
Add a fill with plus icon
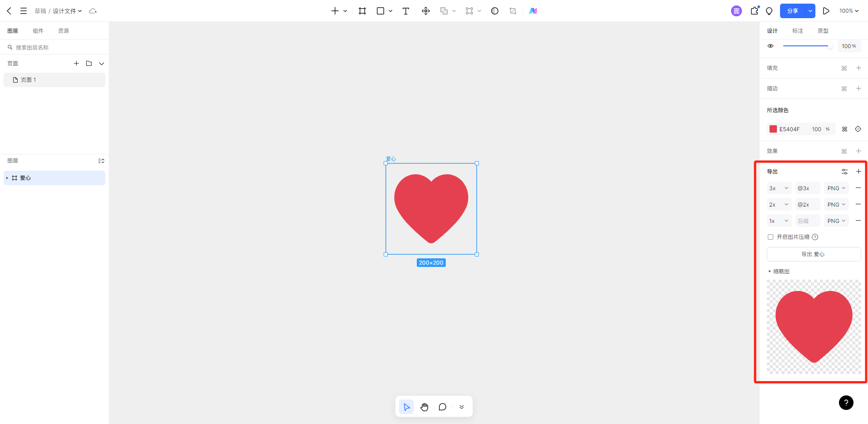pos(858,68)
